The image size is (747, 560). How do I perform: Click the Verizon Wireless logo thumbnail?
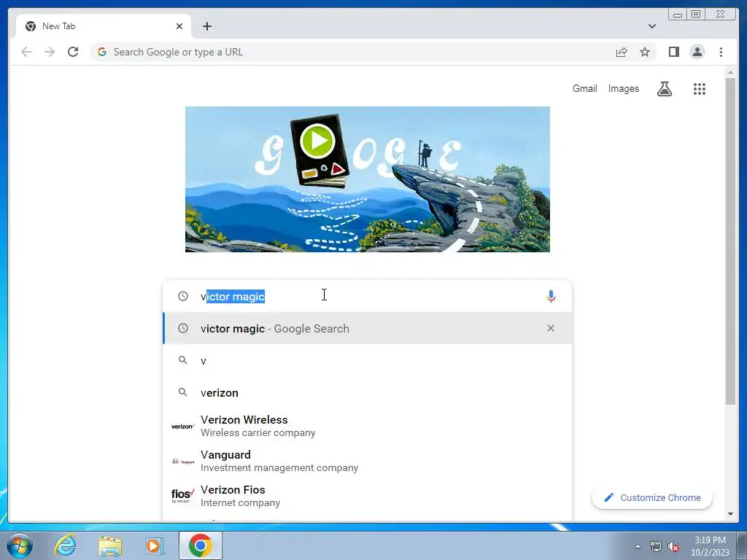pos(183,426)
